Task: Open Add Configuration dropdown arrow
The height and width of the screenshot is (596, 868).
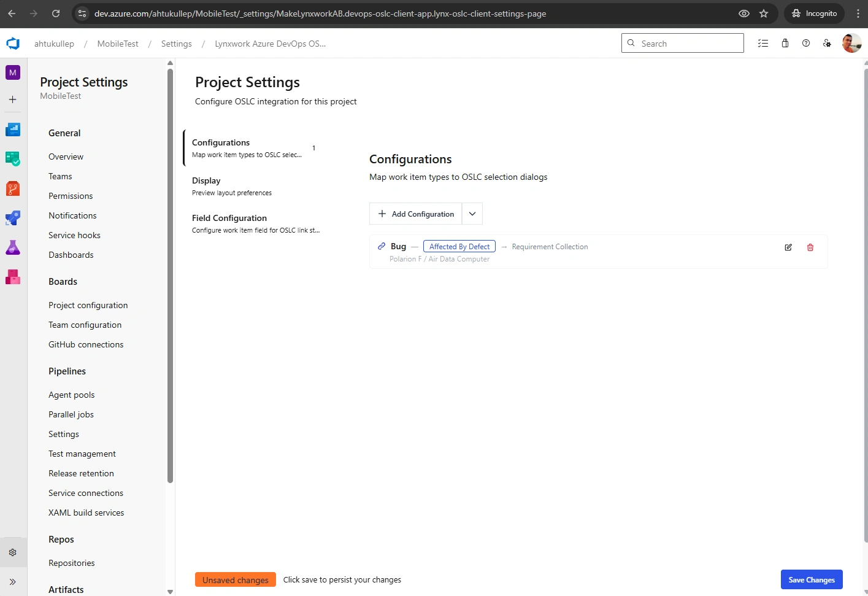Action: point(472,214)
